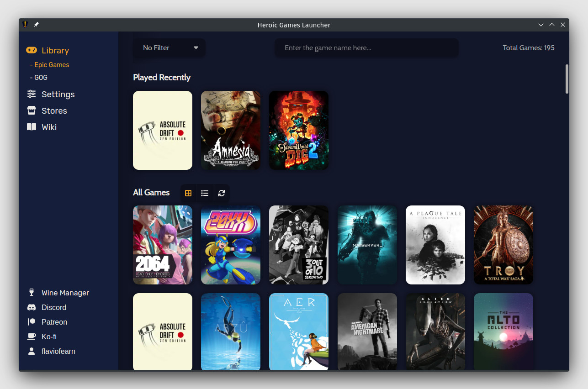The height and width of the screenshot is (389, 588).
Task: Switch to list view layout
Action: click(x=205, y=193)
